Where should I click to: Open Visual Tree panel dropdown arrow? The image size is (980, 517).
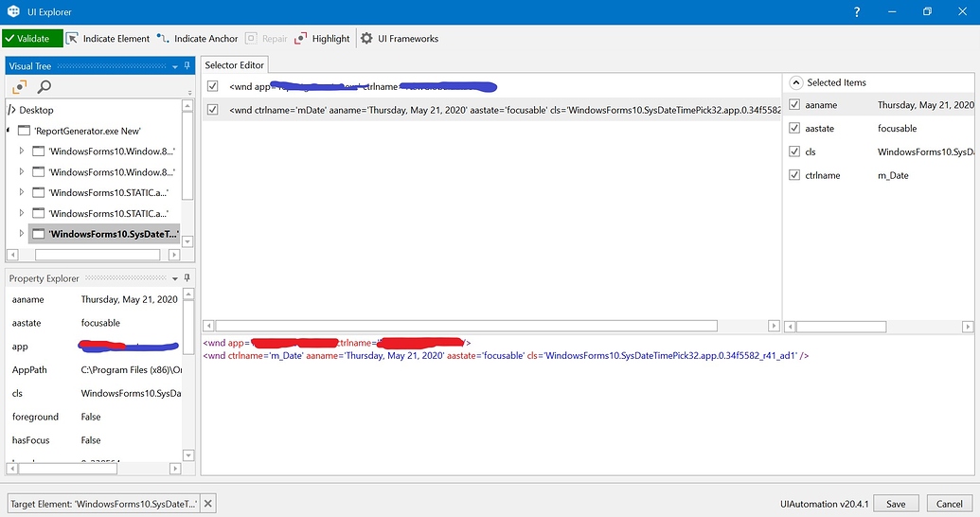coord(175,66)
